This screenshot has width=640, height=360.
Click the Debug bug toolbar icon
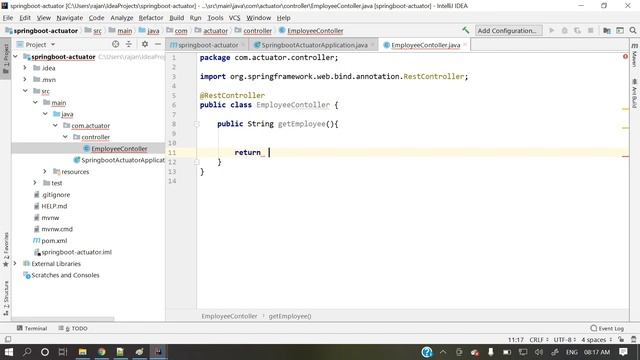[x=564, y=30]
